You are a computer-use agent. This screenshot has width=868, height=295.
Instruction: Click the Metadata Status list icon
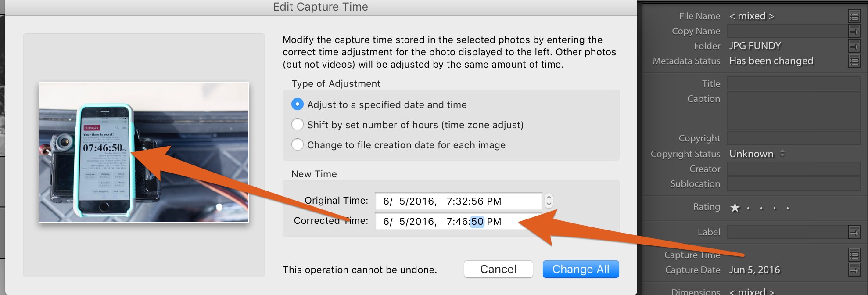point(854,61)
